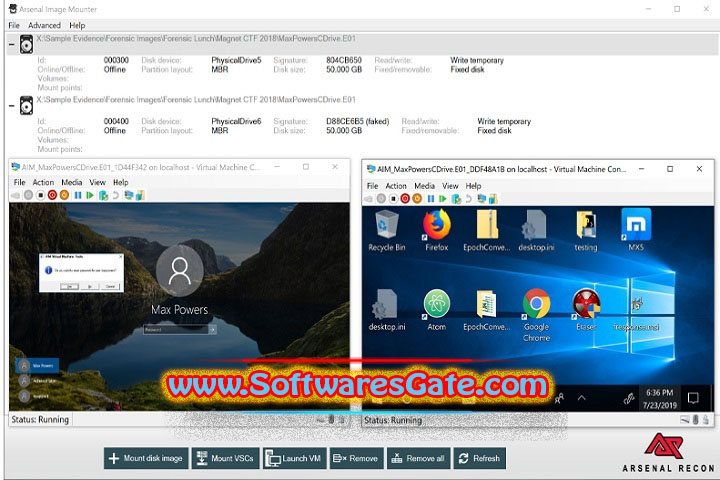Screen dimensions: 720x480
Task: Open the Arsenal Image Mounter Help menu
Action: pyautogui.click(x=77, y=25)
